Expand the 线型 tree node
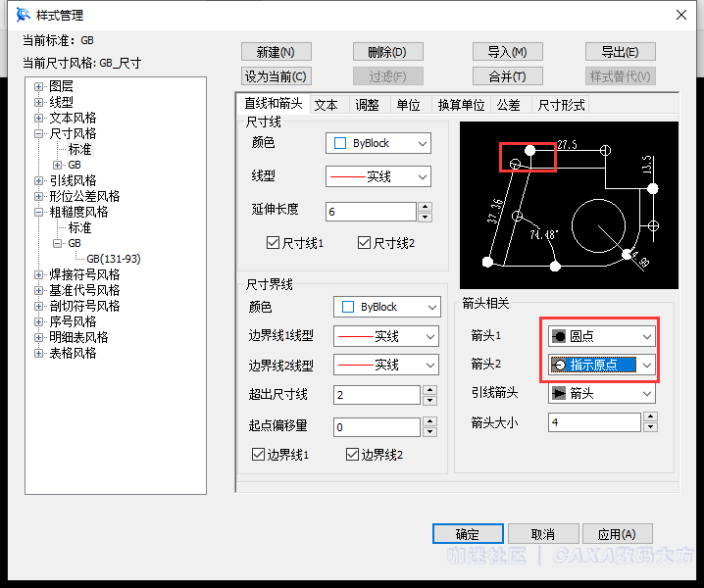The height and width of the screenshot is (588, 704). tap(38, 102)
